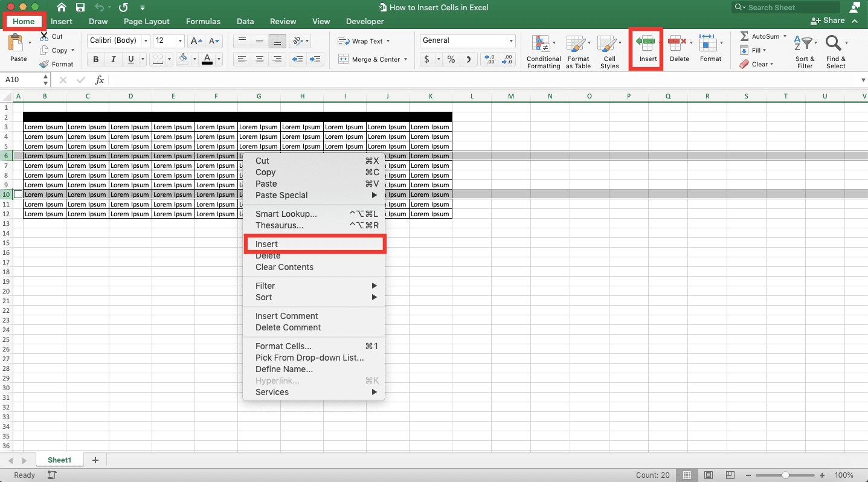This screenshot has height=482, width=868.
Task: Apply currency dollar format
Action: click(426, 59)
